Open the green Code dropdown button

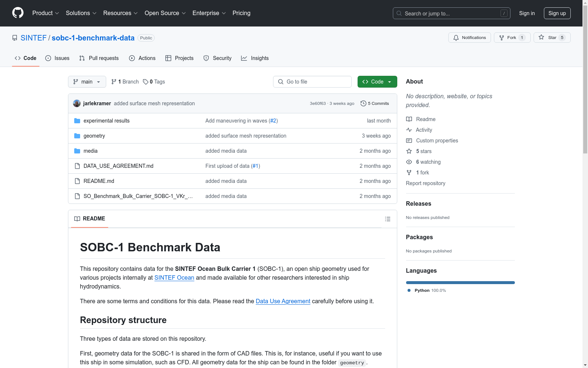[377, 82]
